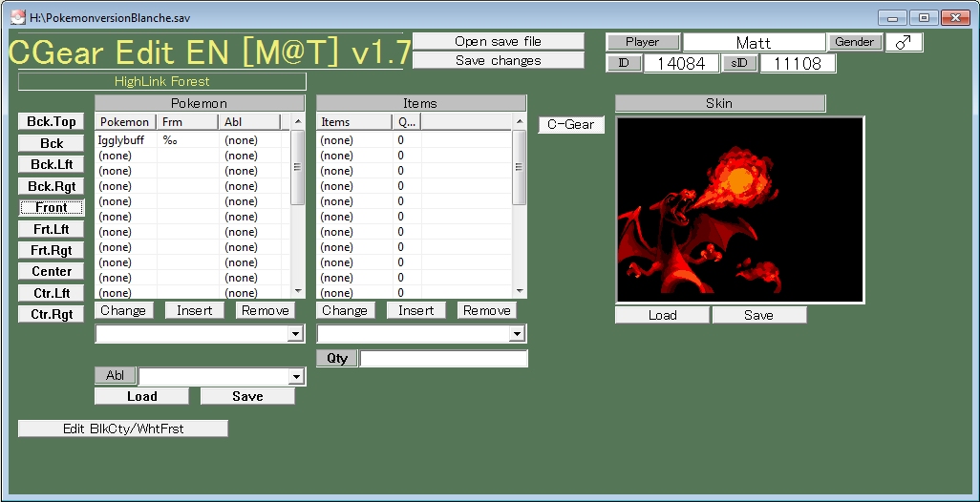Select the first (none) item row
Viewport: 980px width, 502px height.
coord(415,140)
